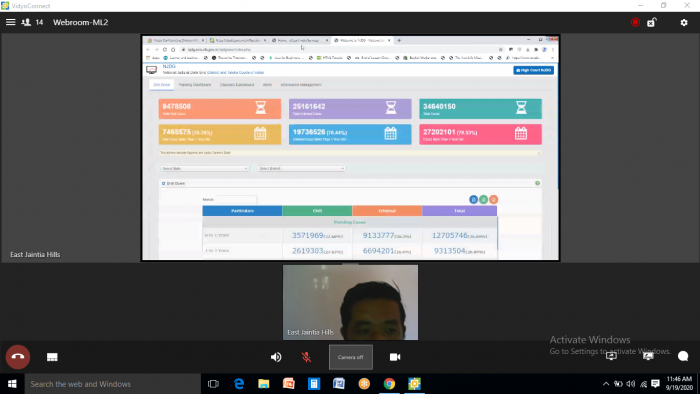Viewport: 700px width, 394px height.
Task: Click the green excel export icon above table
Action: 483,199
